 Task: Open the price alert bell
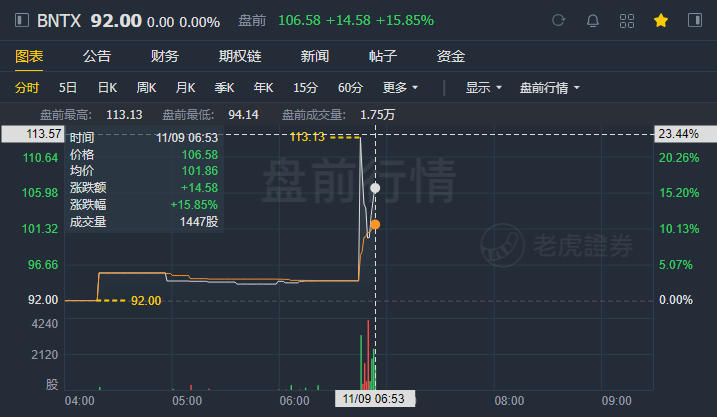[593, 21]
